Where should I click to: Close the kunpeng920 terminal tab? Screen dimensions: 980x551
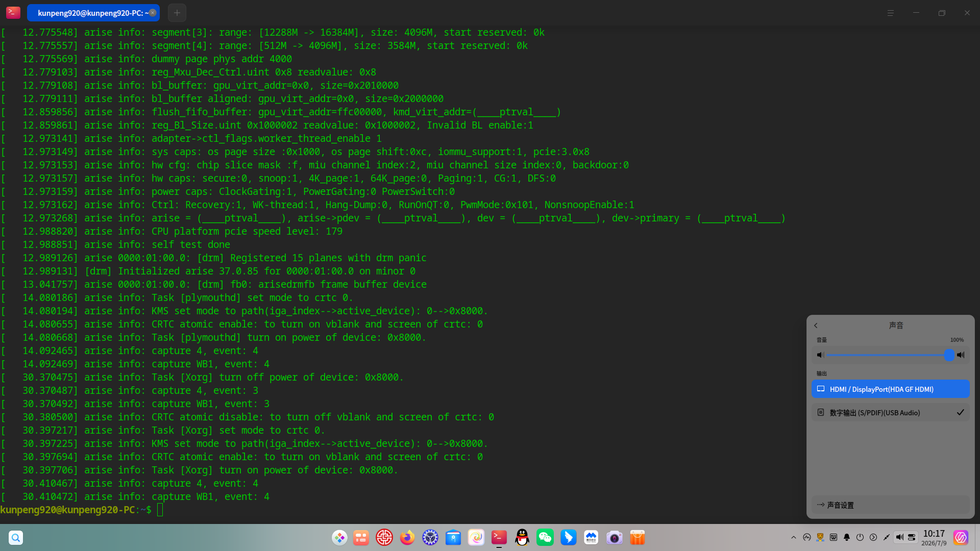point(153,13)
